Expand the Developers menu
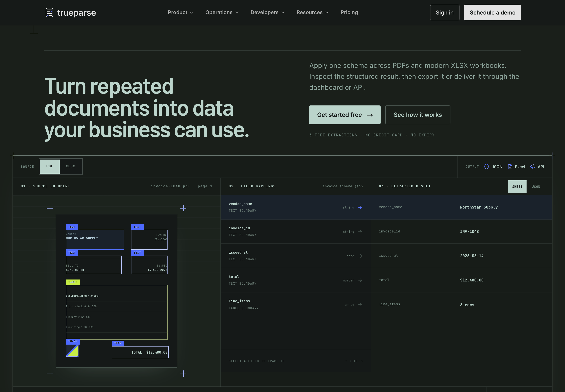Screen dimensions: 565x392 (x=268, y=12)
